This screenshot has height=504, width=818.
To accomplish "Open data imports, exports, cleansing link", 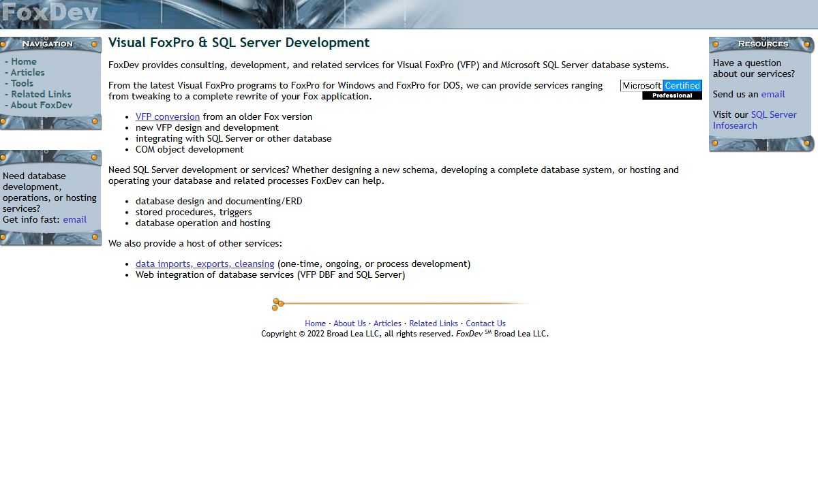I will click(x=204, y=264).
